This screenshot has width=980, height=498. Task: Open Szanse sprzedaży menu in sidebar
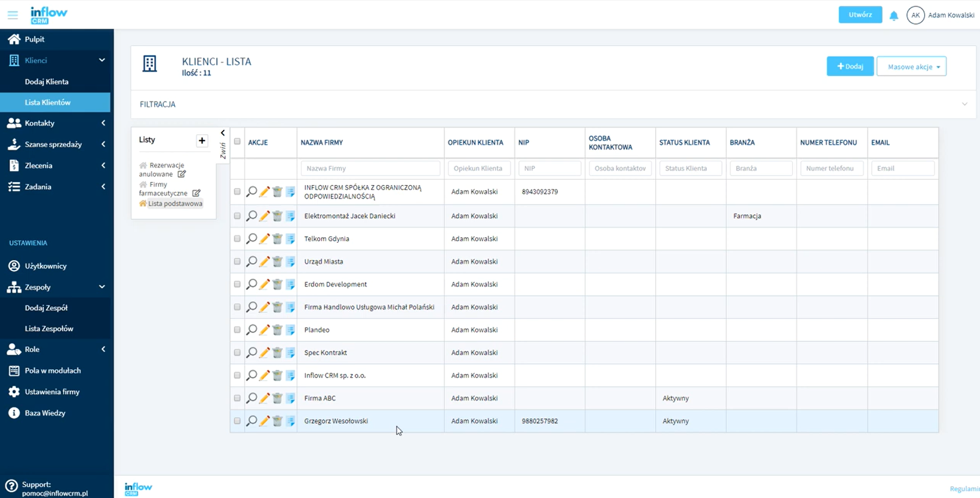(x=53, y=144)
